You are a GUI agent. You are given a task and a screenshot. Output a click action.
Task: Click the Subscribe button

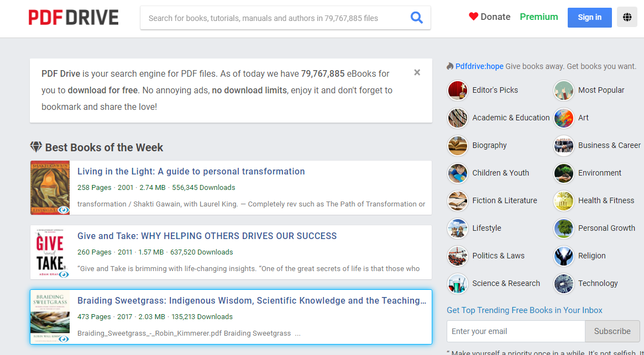[x=612, y=331]
